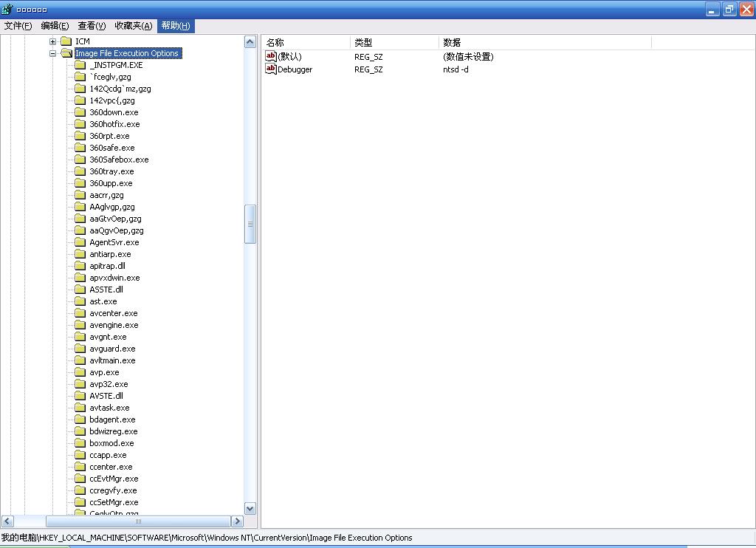Click the status bar registry path
This screenshot has height=548, width=756.
207,538
